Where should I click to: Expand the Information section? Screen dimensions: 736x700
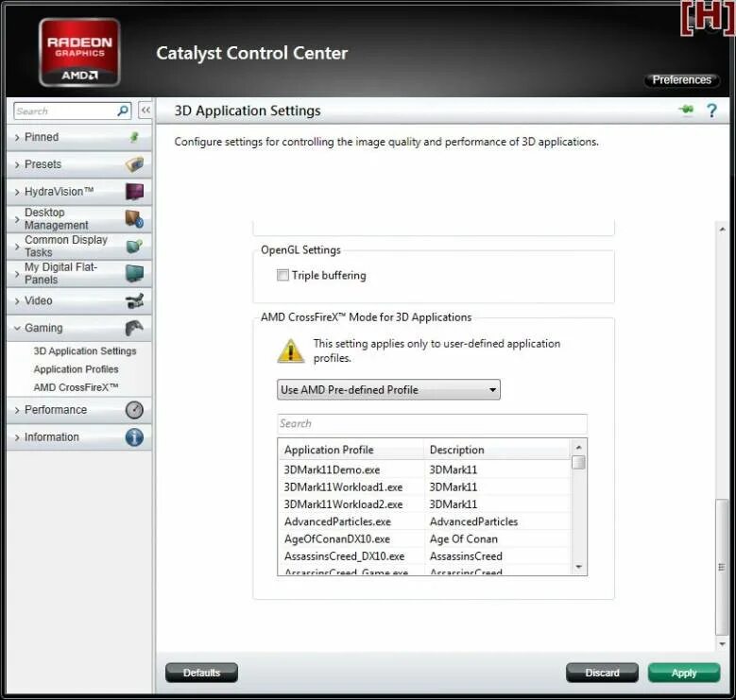78,436
